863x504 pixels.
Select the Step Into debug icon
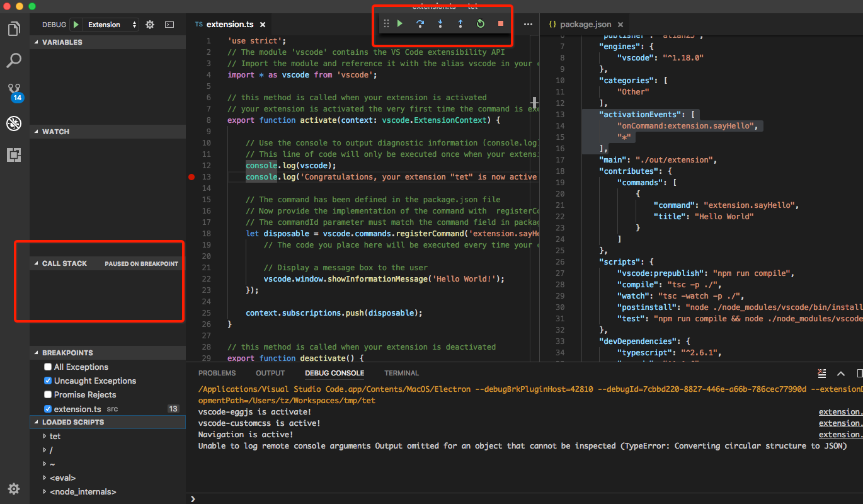pyautogui.click(x=439, y=23)
